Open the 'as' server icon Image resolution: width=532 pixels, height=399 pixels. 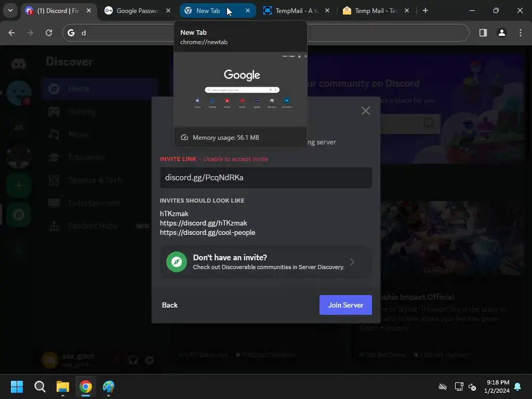tap(19, 127)
